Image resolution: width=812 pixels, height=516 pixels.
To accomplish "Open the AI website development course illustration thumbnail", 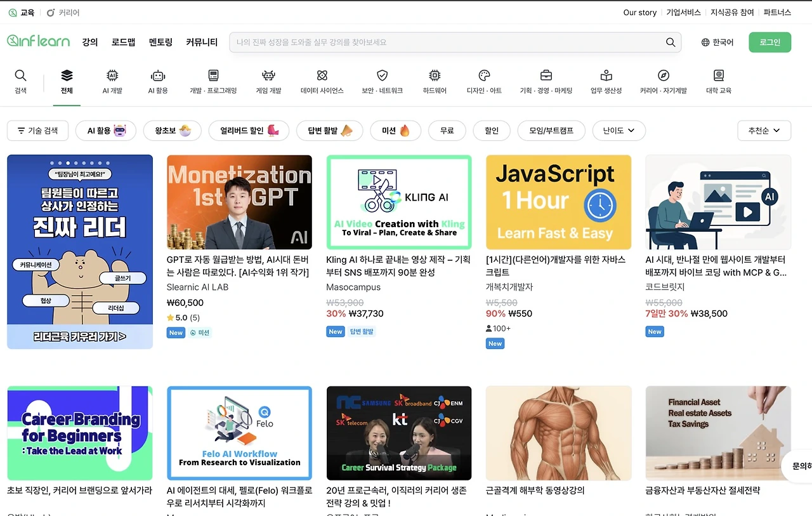I will 718,202.
